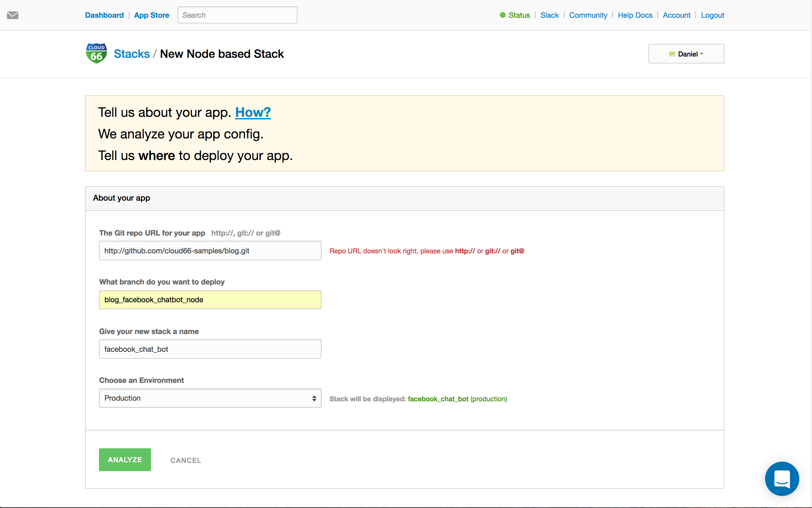Screen dimensions: 812x508
Task: Open the mail envelope icon
Action: (x=13, y=15)
